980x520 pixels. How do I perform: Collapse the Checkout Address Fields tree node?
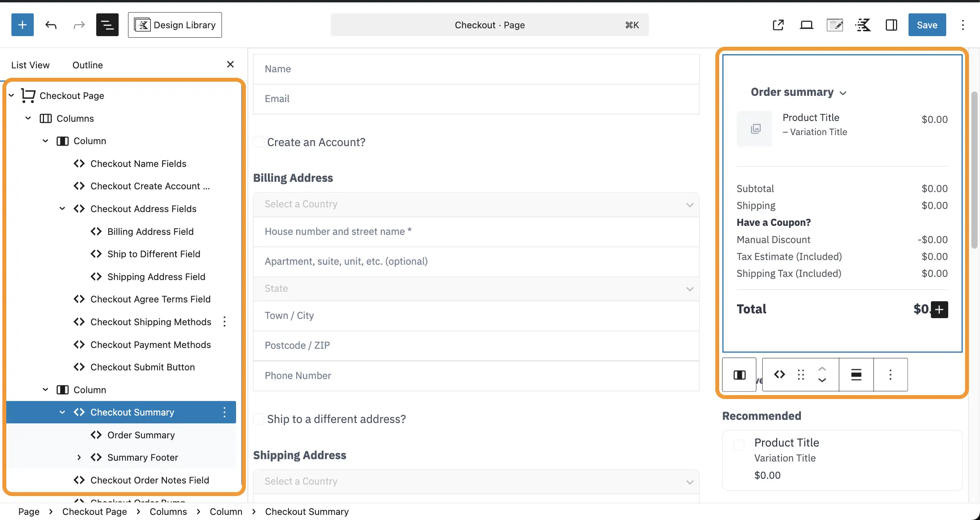tap(62, 209)
